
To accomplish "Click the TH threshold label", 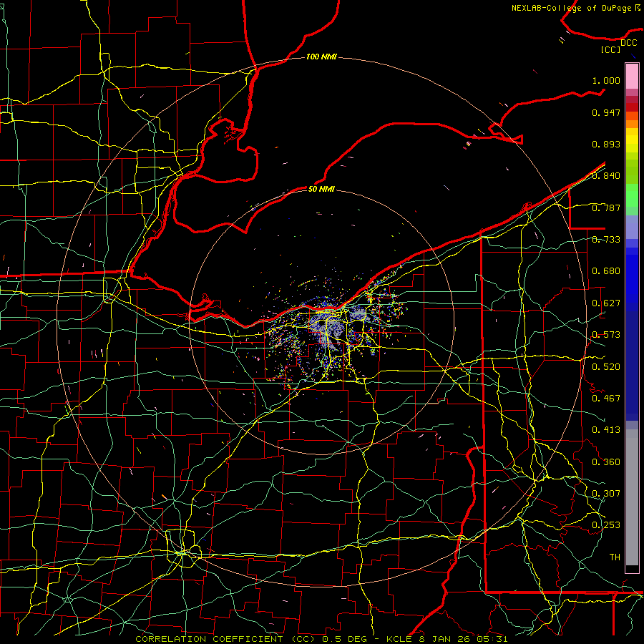I will (615, 557).
